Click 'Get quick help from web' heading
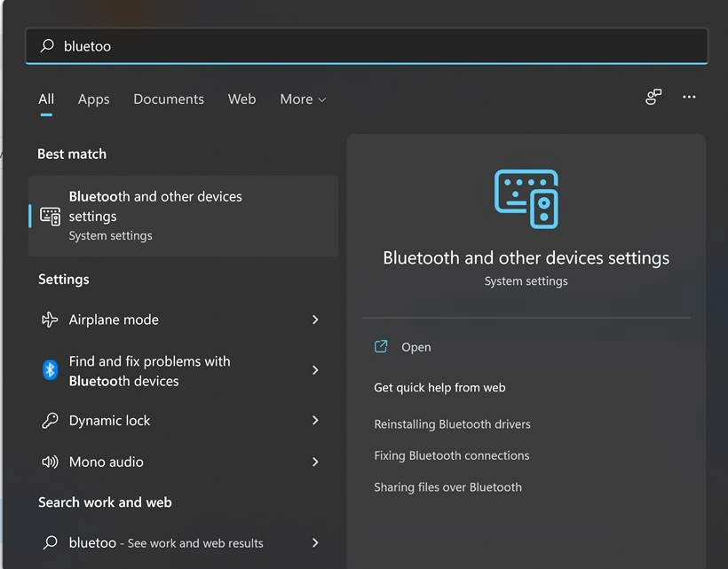The height and width of the screenshot is (569, 728). [x=439, y=388]
